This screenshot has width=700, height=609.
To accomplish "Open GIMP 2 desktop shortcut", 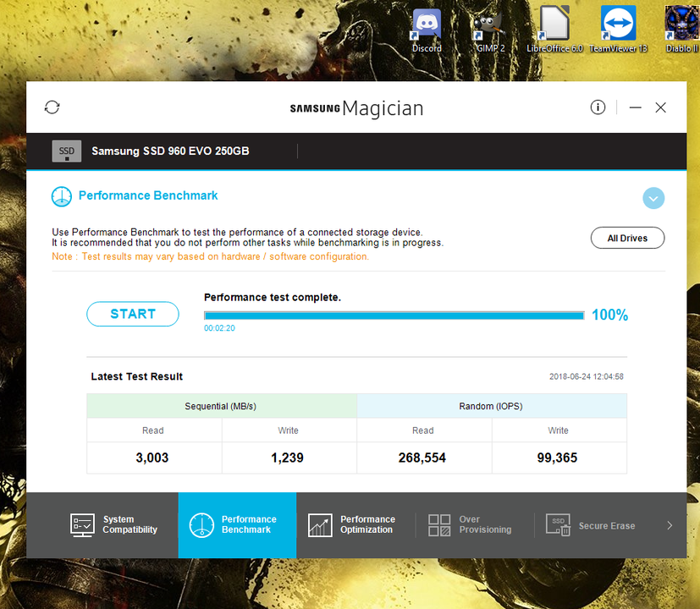I will pyautogui.click(x=491, y=30).
